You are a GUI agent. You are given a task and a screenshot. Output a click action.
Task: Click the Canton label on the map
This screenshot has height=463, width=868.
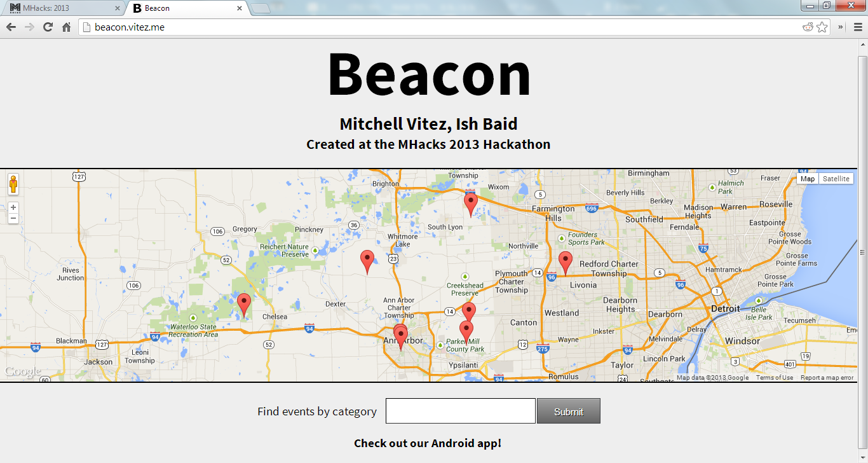click(524, 322)
